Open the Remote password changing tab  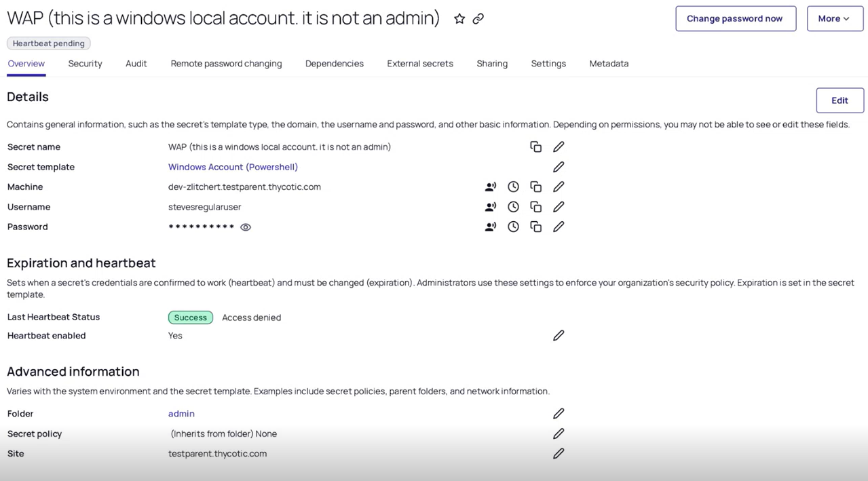[226, 64]
